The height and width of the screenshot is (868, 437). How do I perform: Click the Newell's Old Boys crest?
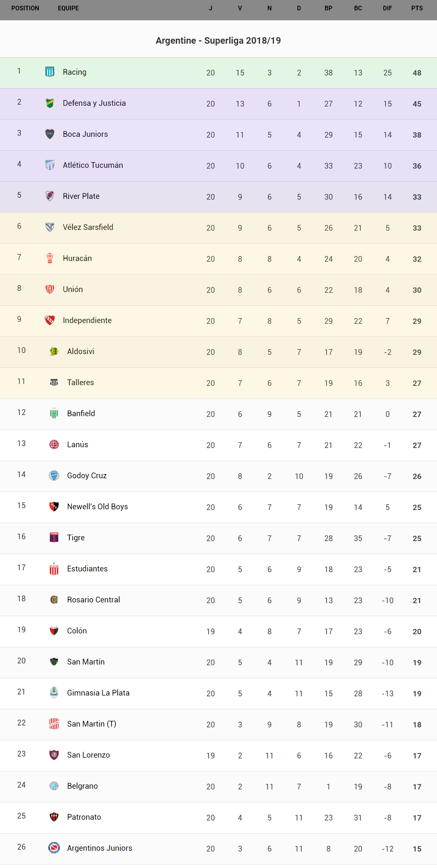point(54,506)
